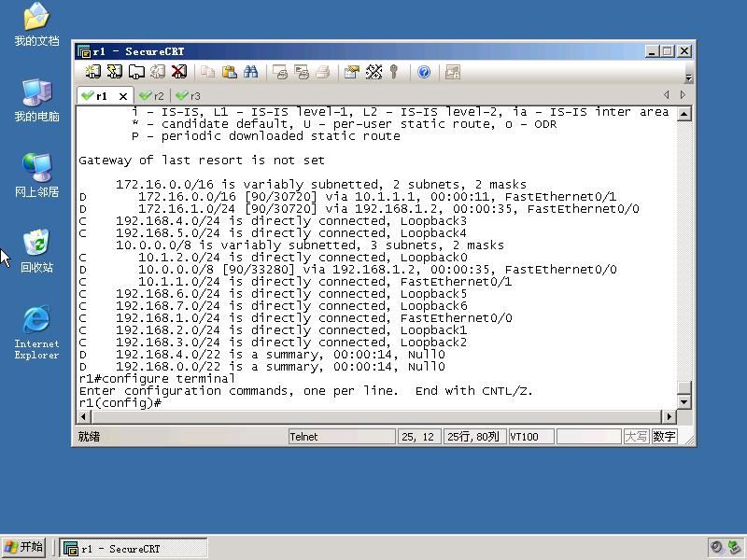
Task: Click the 192.168.0.0/22 summary route line
Action: 262,367
